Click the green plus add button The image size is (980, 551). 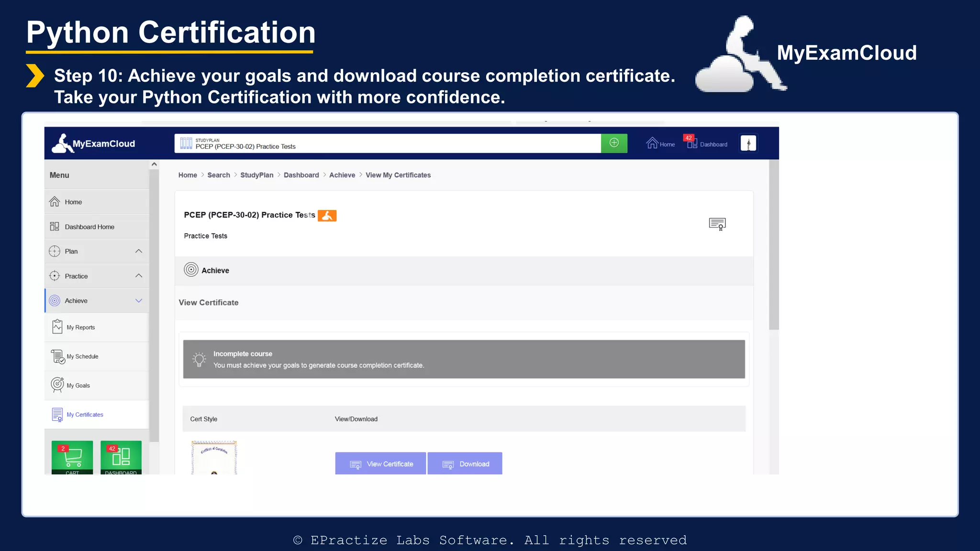pos(614,143)
